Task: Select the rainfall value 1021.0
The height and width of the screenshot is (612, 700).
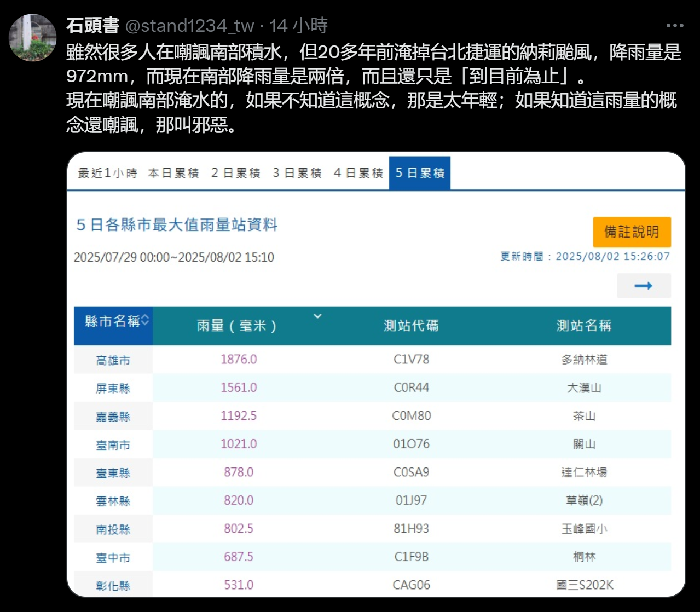Action: click(239, 444)
